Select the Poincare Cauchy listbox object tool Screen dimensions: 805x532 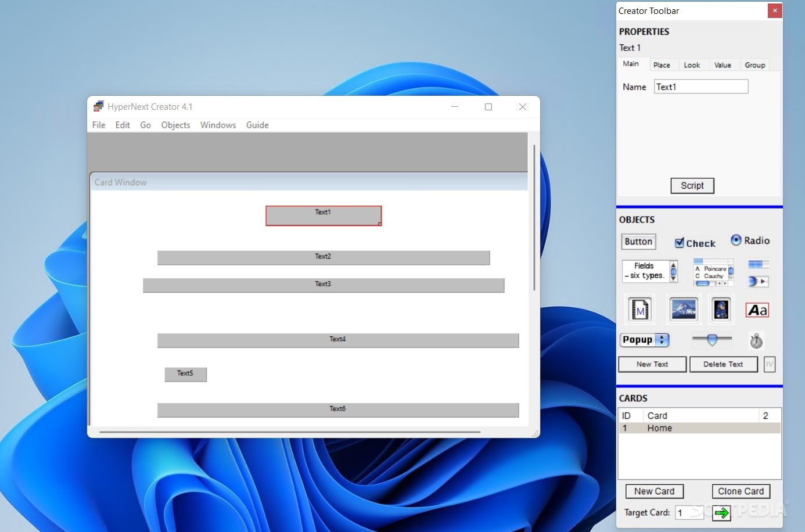pos(714,272)
